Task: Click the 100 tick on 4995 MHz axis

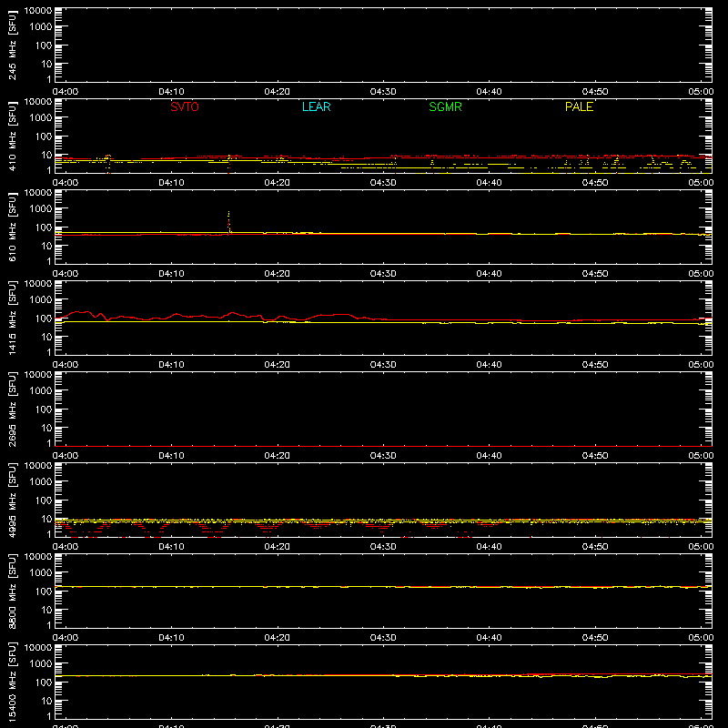Action: (x=44, y=500)
